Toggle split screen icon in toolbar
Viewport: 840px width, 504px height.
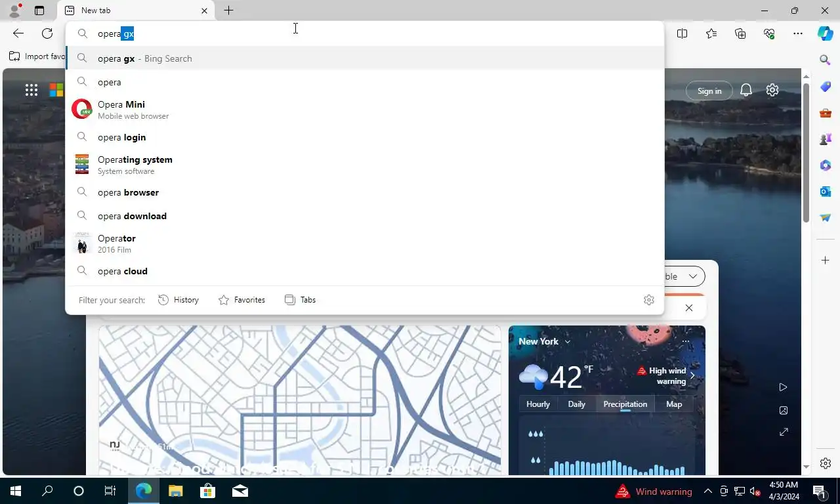tap(682, 33)
